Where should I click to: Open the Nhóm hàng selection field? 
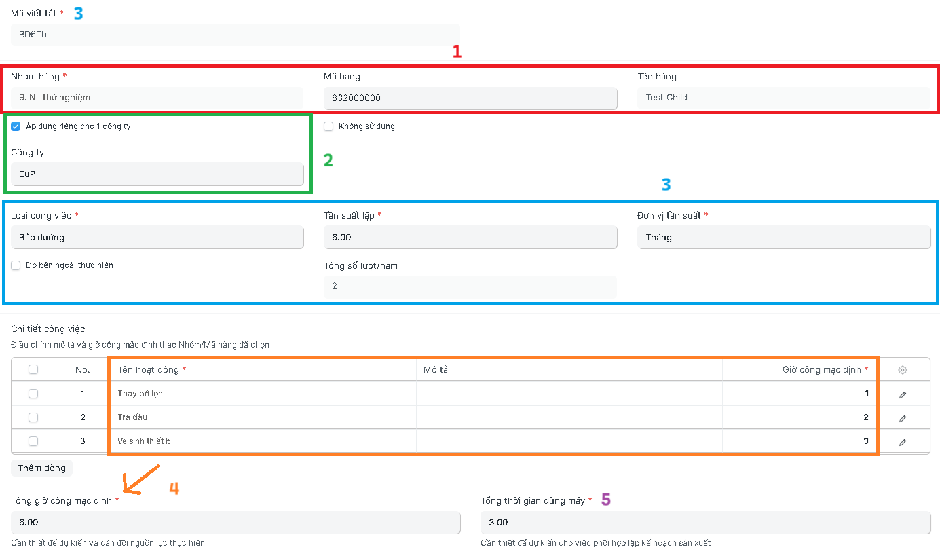tap(157, 98)
